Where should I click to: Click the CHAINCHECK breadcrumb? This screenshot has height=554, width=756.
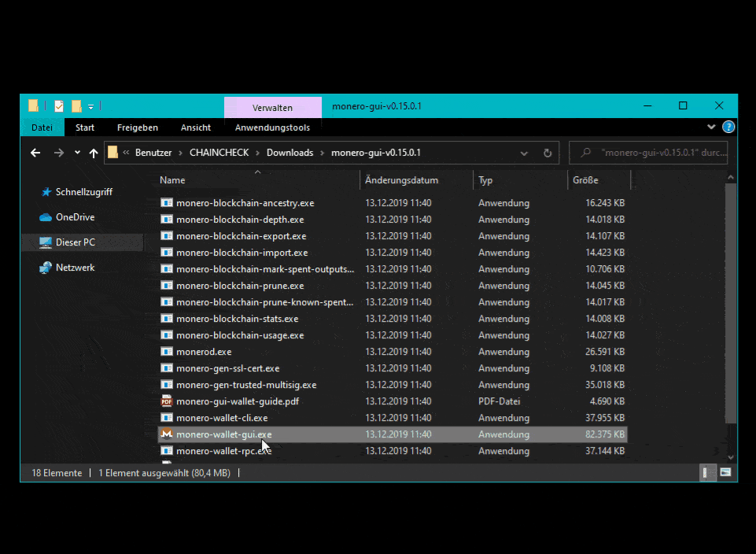[x=219, y=153]
